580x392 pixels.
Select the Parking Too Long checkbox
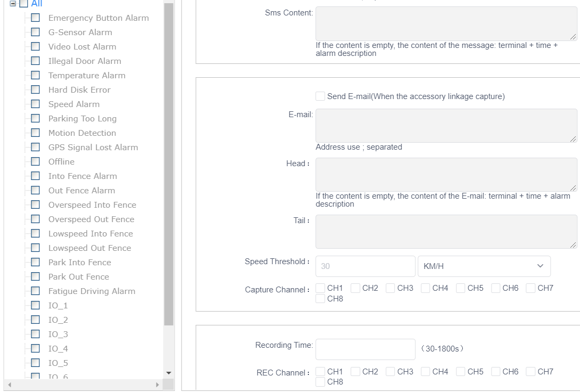coord(36,118)
